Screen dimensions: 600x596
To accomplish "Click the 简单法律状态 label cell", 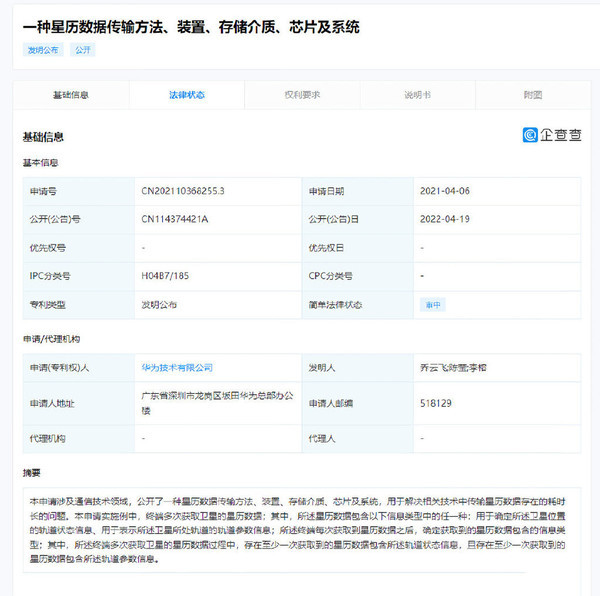I will 357,305.
